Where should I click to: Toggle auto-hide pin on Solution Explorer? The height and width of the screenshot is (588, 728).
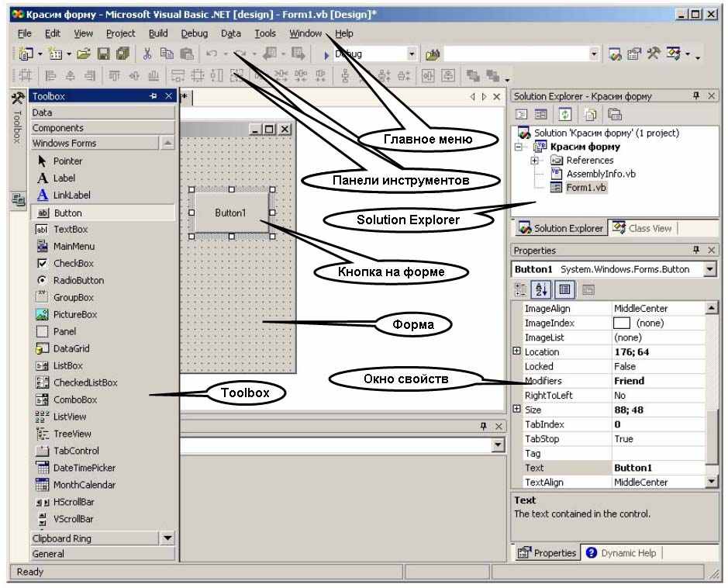pos(696,95)
